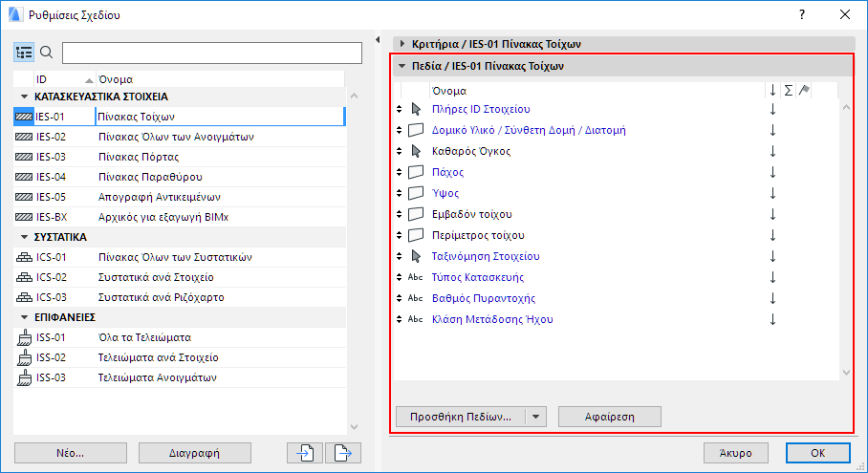Image resolution: width=868 pixels, height=473 pixels.
Task: Click the search magnifier icon
Action: pyautogui.click(x=46, y=53)
